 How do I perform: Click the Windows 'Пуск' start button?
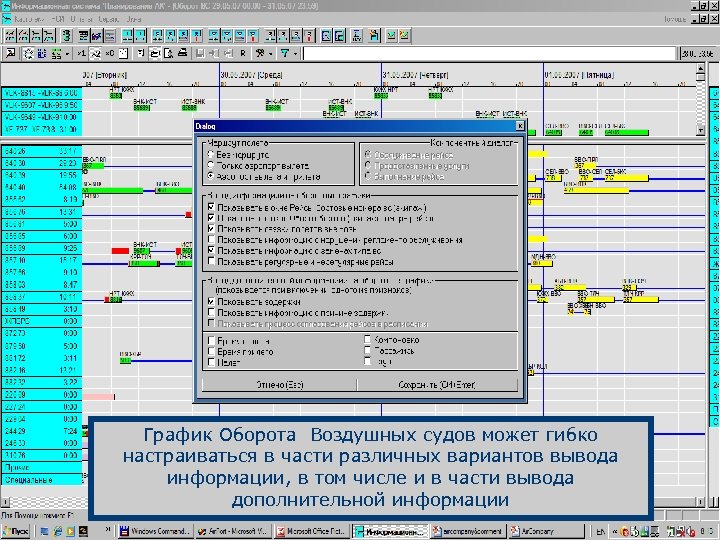point(16,531)
